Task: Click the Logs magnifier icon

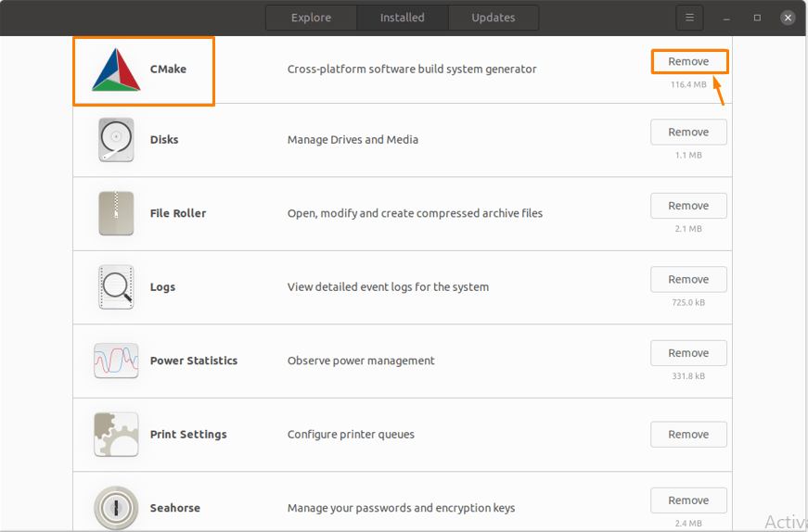Action: tap(116, 287)
